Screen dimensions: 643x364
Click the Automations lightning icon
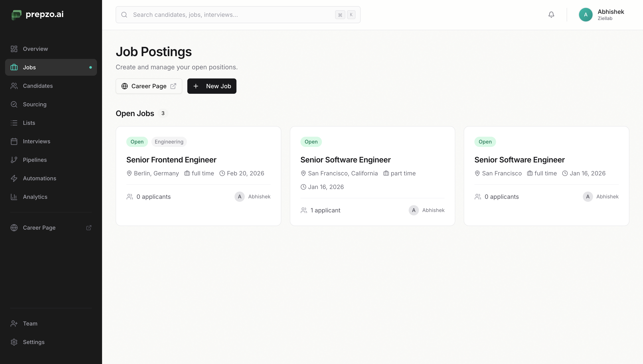coord(14,178)
